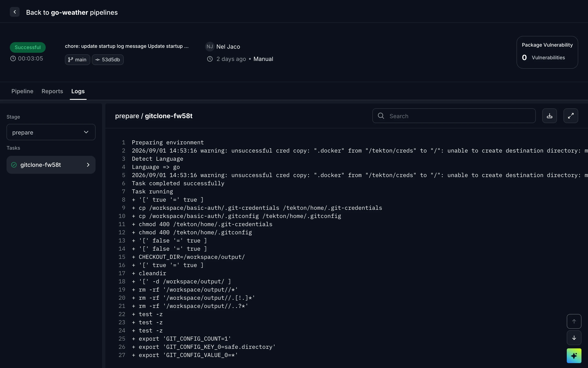
Task: Select the Logs tab
Action: pyautogui.click(x=78, y=91)
